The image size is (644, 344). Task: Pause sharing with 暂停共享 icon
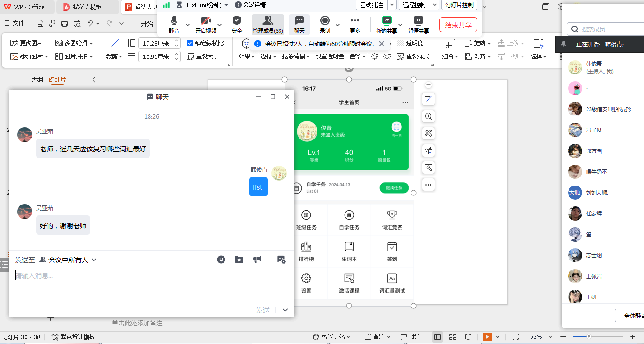click(x=418, y=20)
